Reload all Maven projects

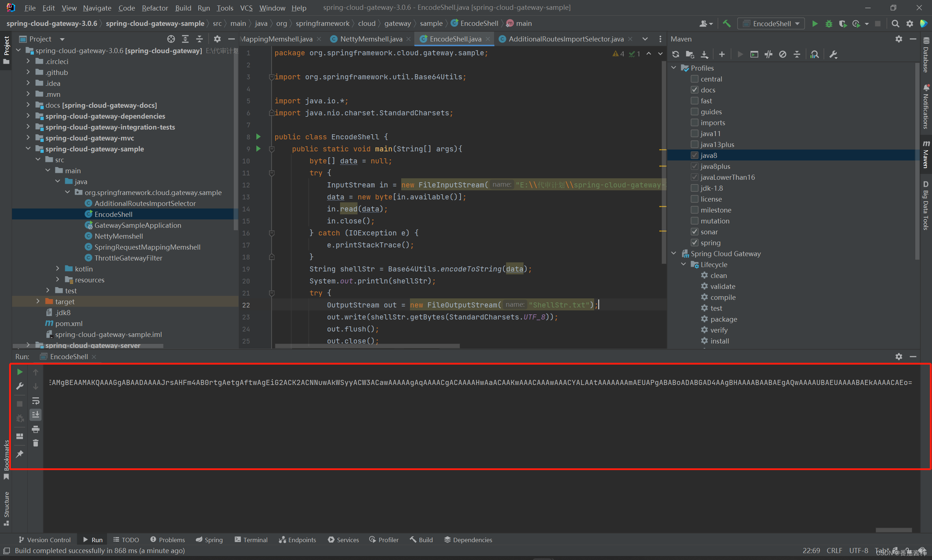point(676,54)
